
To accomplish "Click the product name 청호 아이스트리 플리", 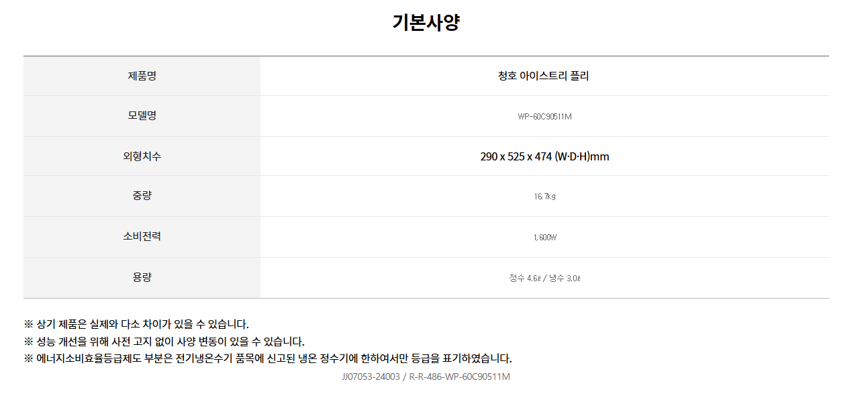I will tap(544, 76).
